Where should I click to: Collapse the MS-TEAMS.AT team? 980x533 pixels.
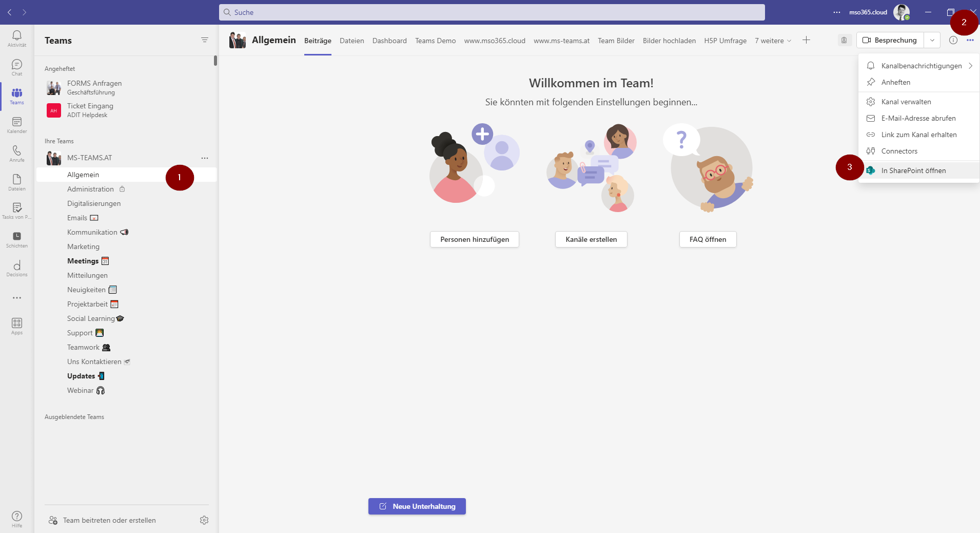[x=89, y=158]
